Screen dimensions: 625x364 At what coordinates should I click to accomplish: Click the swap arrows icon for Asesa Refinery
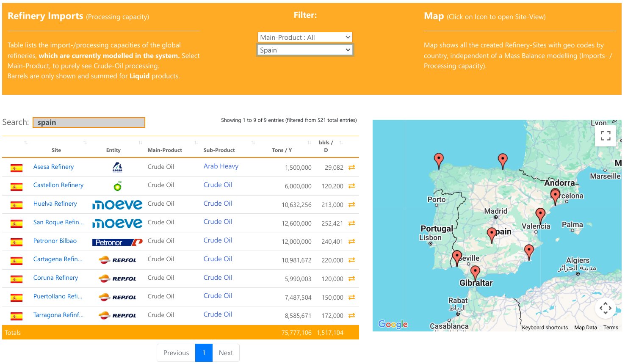351,168
